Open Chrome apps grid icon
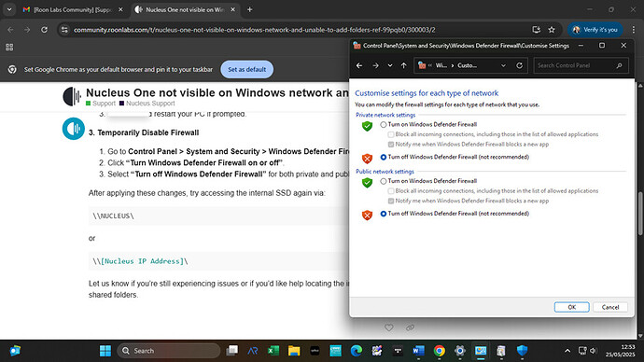644x362 pixels. [x=9, y=48]
